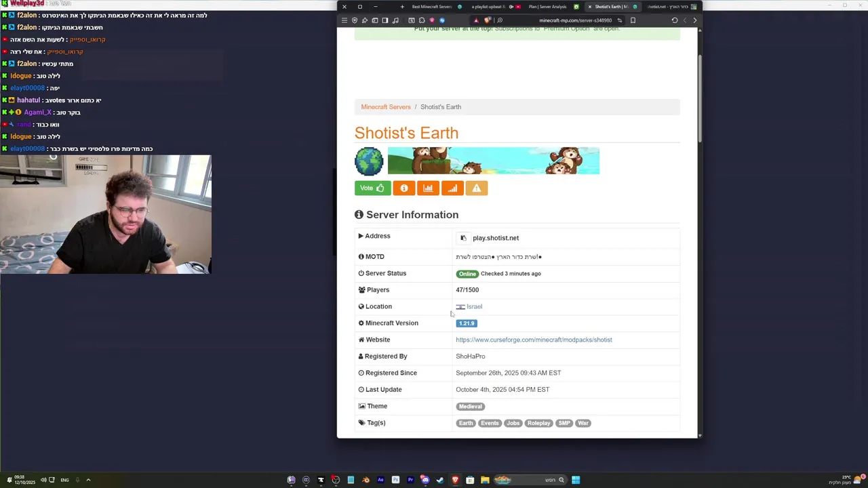Viewport: 868px width, 488px height.
Task: Open a new browser tab with plus
Action: 402,7
